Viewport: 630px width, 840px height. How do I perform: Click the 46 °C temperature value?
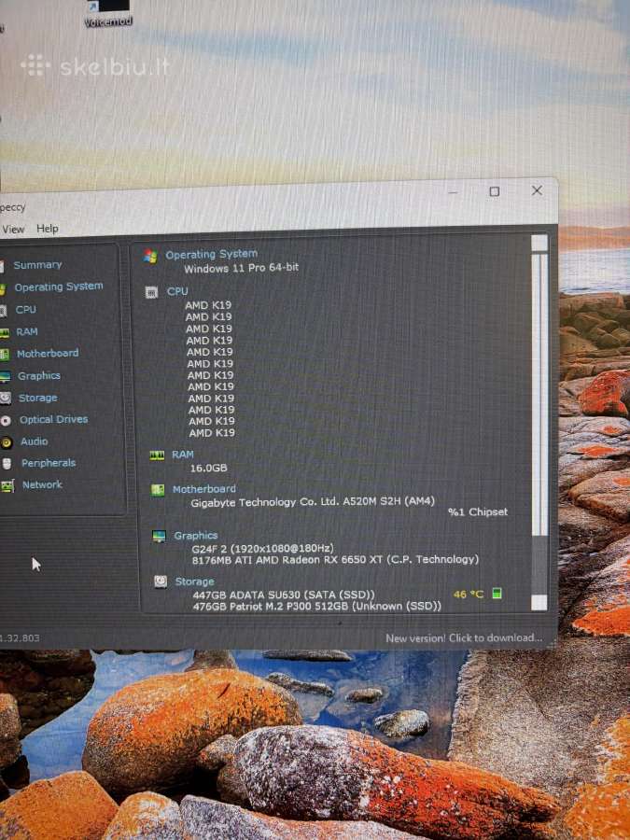469,595
